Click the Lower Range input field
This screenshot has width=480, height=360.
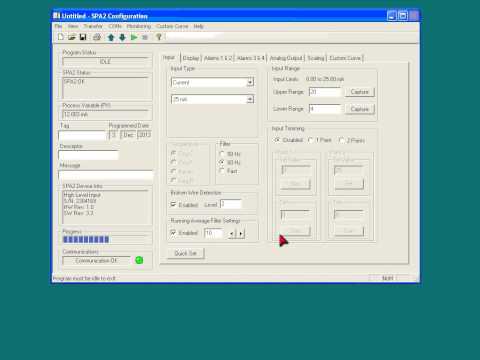click(x=325, y=109)
